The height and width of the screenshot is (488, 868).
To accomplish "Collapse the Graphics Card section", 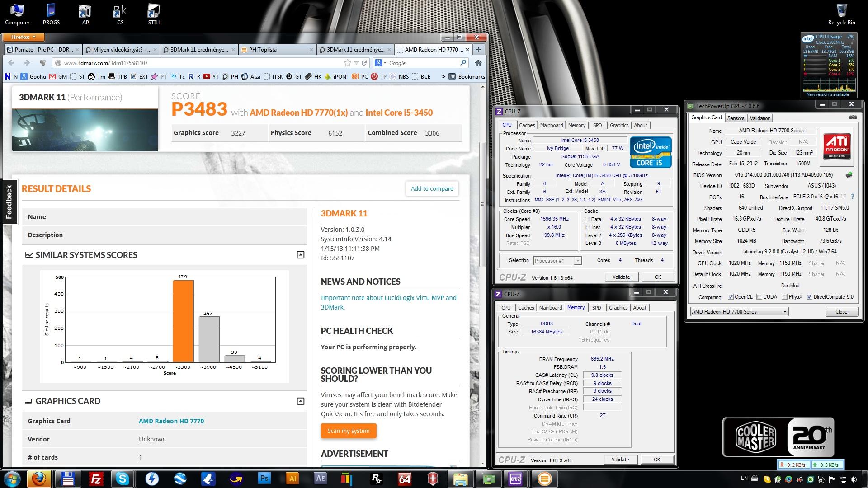I will (300, 401).
